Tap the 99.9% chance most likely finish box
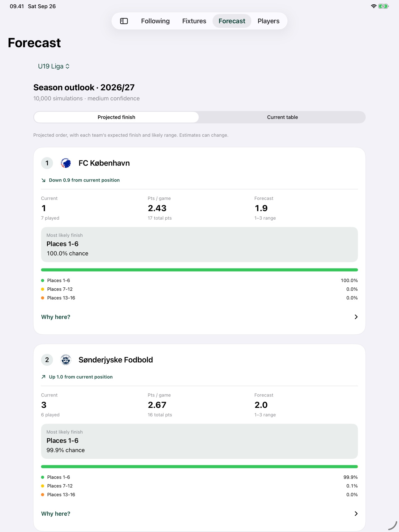The width and height of the screenshot is (399, 532). (199, 441)
